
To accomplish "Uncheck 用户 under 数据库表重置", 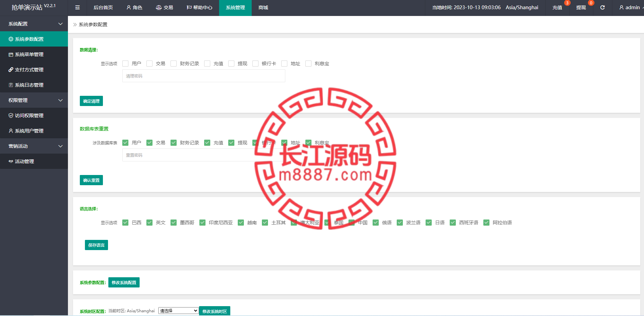I will 125,143.
